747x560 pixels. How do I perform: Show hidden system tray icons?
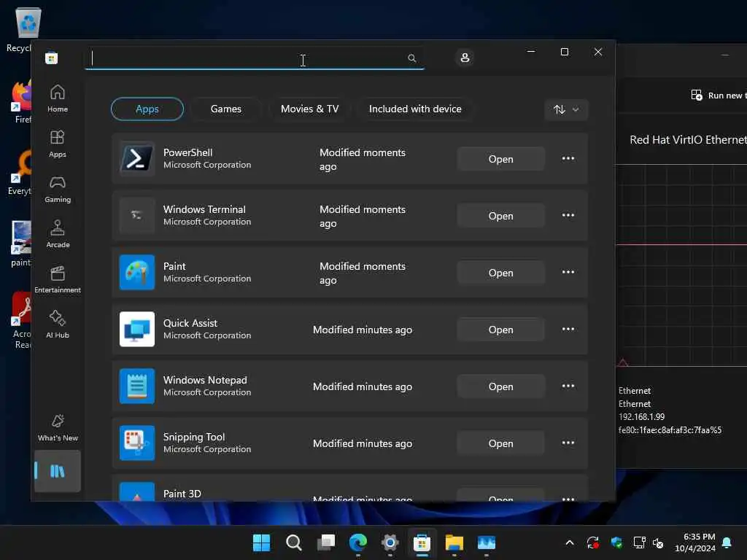[x=569, y=542]
